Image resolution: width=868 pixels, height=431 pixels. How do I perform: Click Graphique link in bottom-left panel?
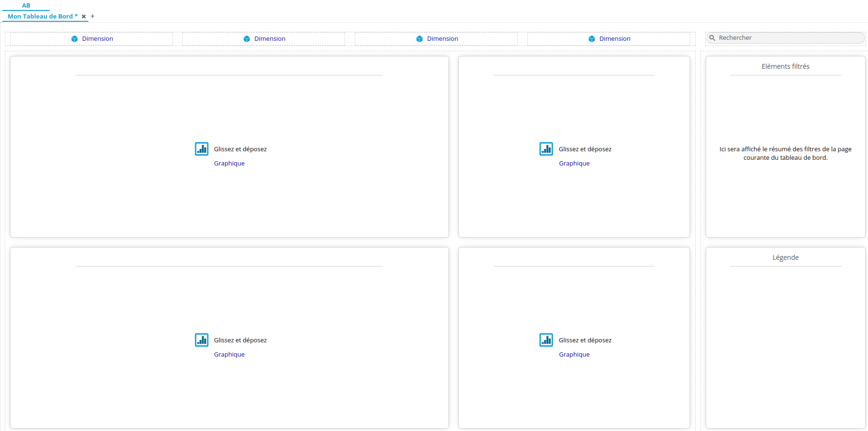click(x=229, y=354)
